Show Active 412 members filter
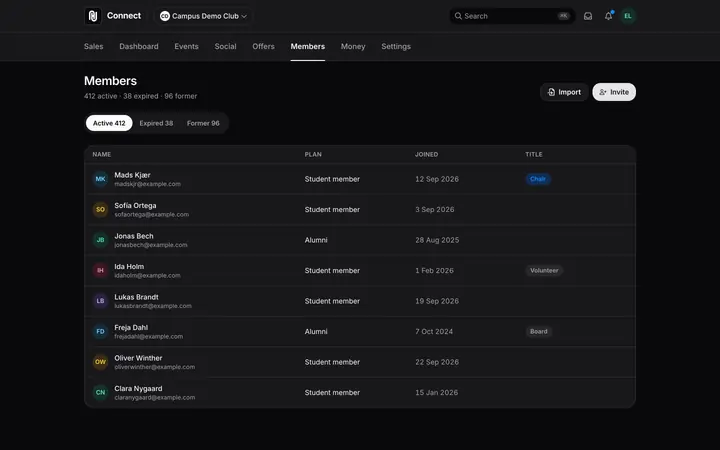This screenshot has width=720, height=450. point(109,123)
